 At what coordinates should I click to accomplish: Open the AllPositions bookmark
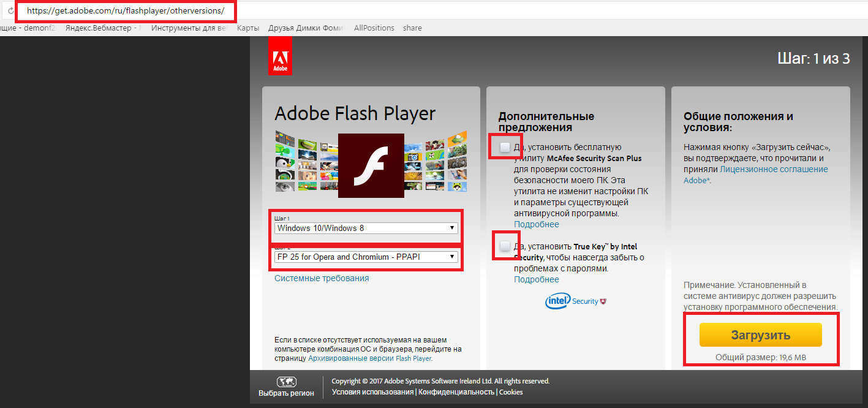click(x=374, y=28)
